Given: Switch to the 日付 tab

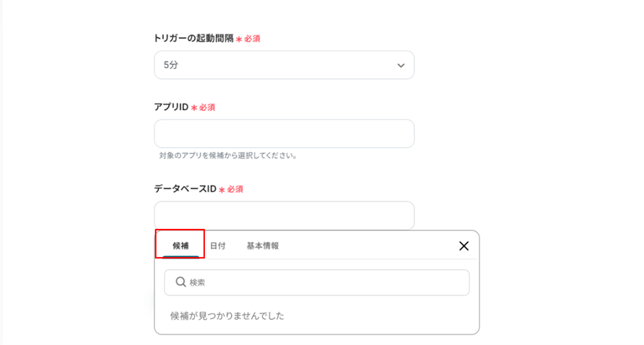Looking at the screenshot, I should click(218, 245).
